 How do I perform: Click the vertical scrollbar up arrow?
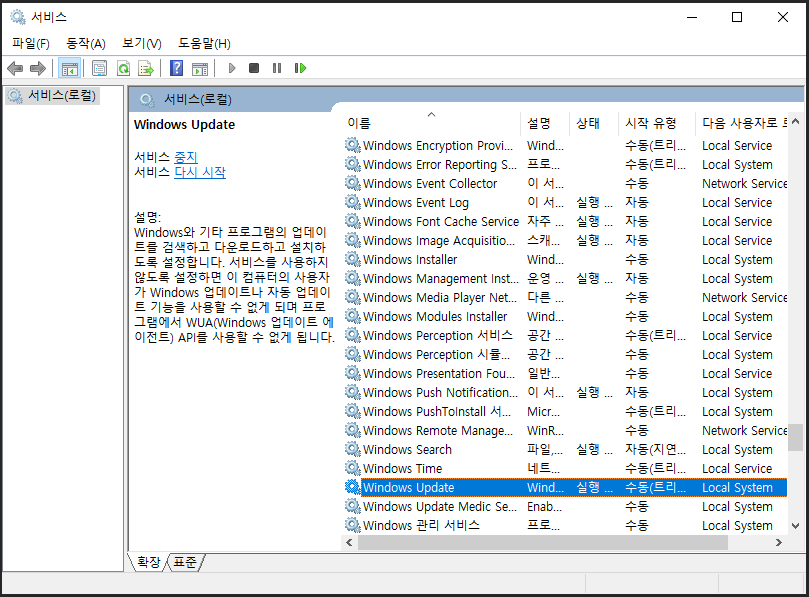pos(795,122)
